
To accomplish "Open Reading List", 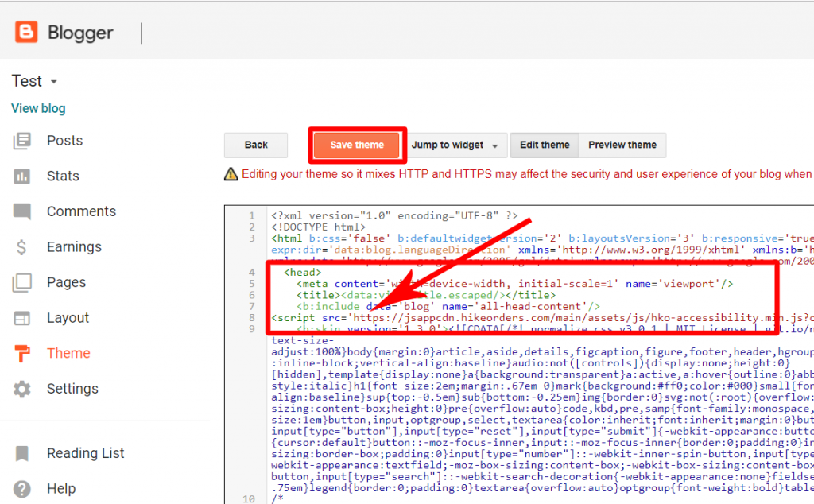I will [86, 453].
